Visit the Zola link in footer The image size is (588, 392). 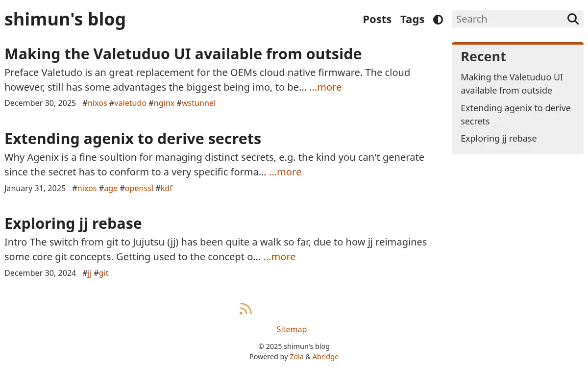pos(296,357)
